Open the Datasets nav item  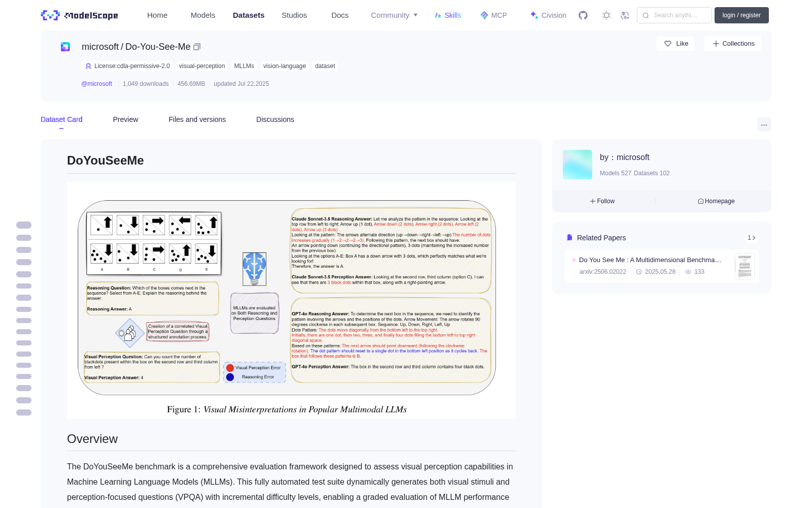click(249, 15)
